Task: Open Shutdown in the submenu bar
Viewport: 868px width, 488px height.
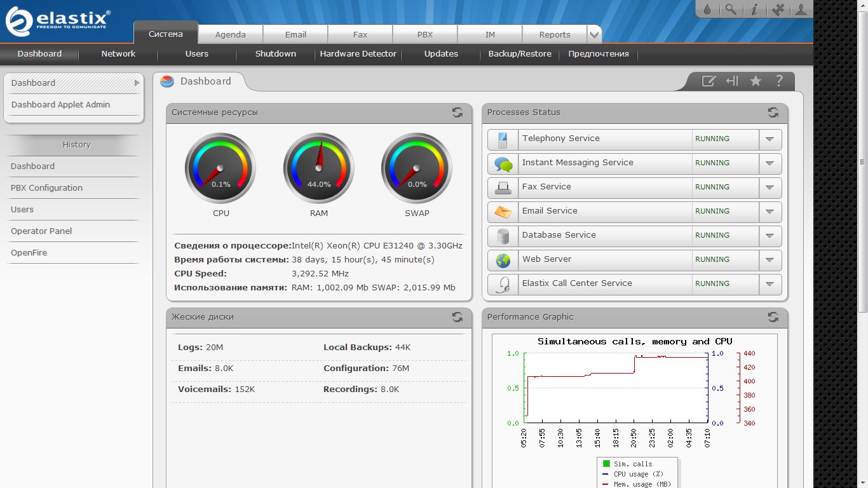Action: tap(276, 54)
